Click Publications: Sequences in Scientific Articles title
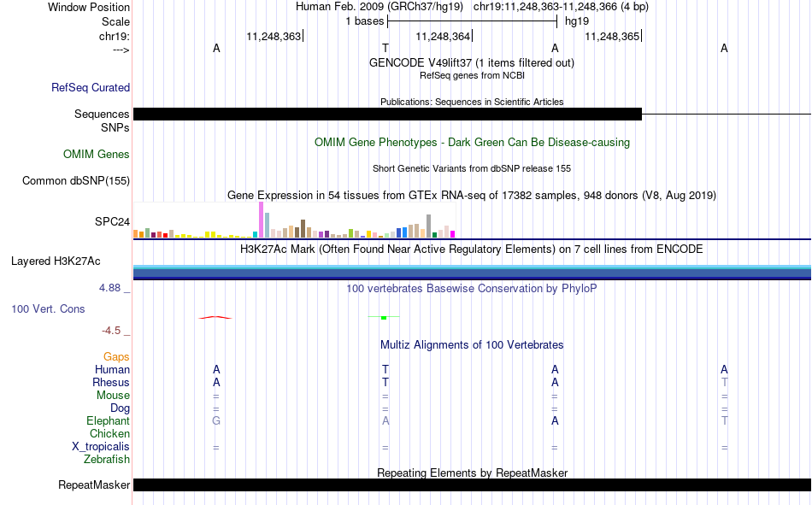The image size is (812, 505). point(472,102)
